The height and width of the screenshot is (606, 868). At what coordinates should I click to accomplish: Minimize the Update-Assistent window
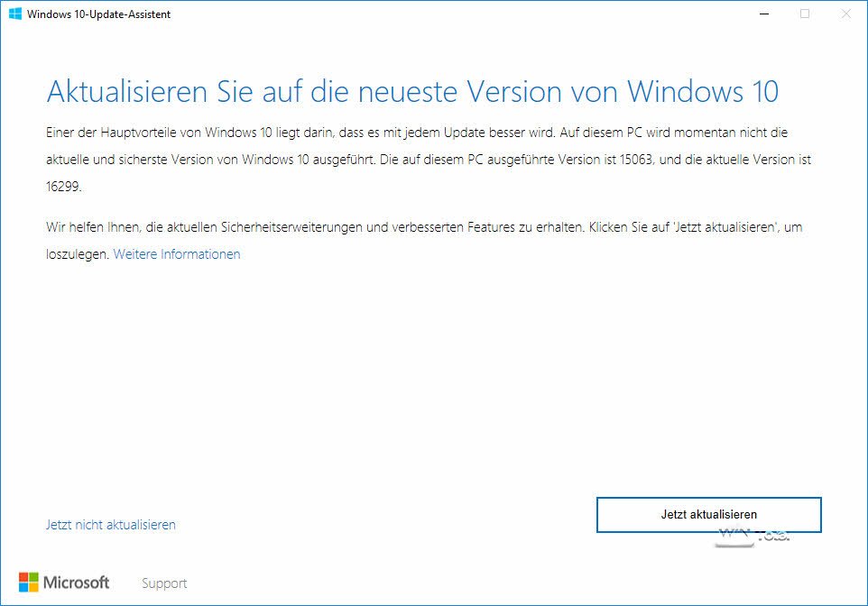[x=762, y=14]
